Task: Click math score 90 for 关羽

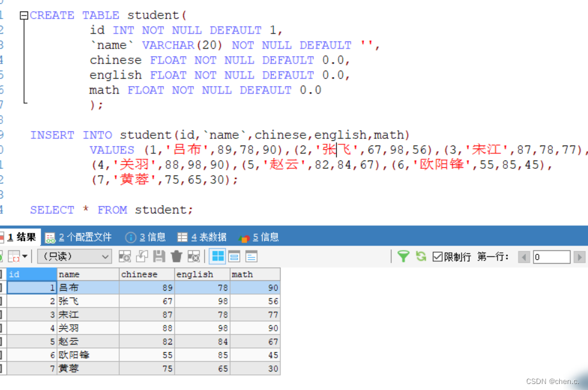Action: 255,328
